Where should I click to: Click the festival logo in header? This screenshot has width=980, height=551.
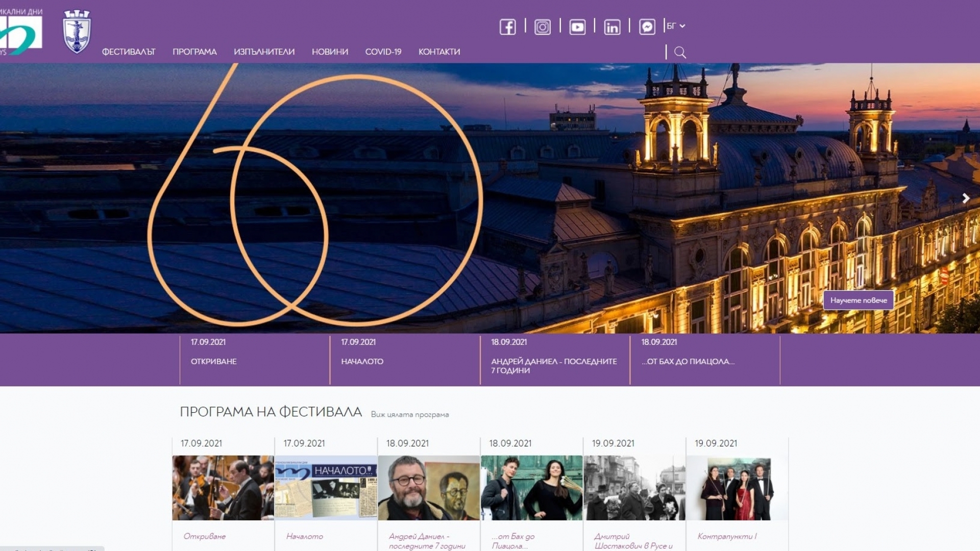point(21,32)
